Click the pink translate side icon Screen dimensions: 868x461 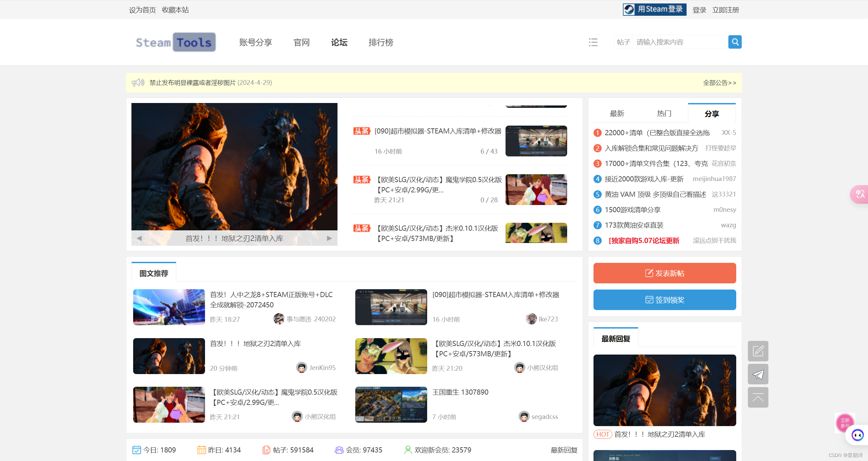(860, 194)
